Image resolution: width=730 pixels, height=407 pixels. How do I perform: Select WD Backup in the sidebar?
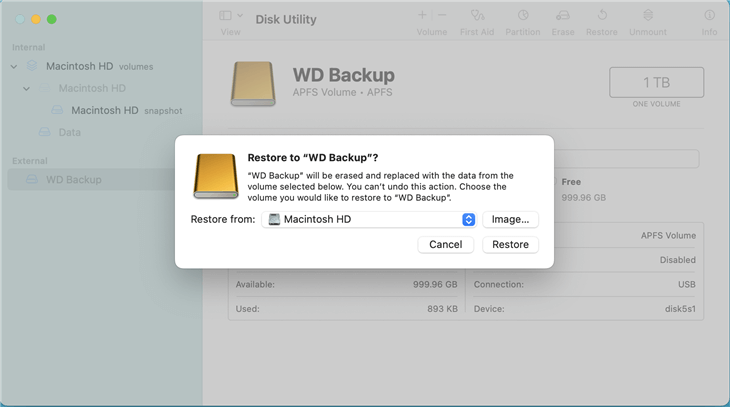point(73,180)
